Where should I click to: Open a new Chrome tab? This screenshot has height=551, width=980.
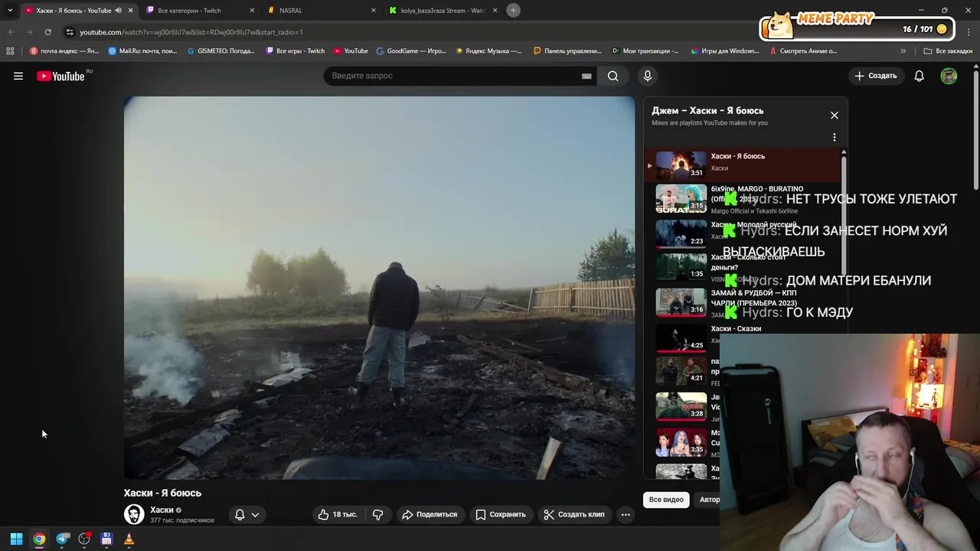tap(514, 10)
